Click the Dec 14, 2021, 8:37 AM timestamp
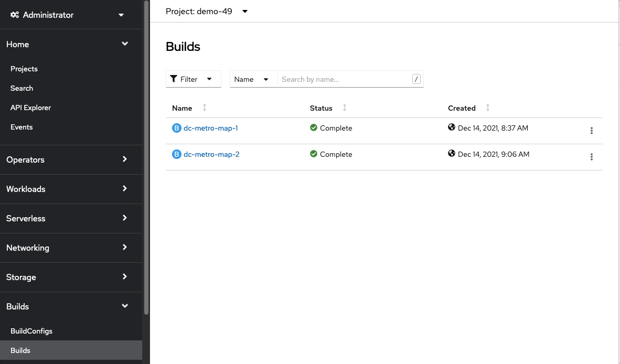Image resolution: width=620 pixels, height=364 pixels. tap(493, 128)
